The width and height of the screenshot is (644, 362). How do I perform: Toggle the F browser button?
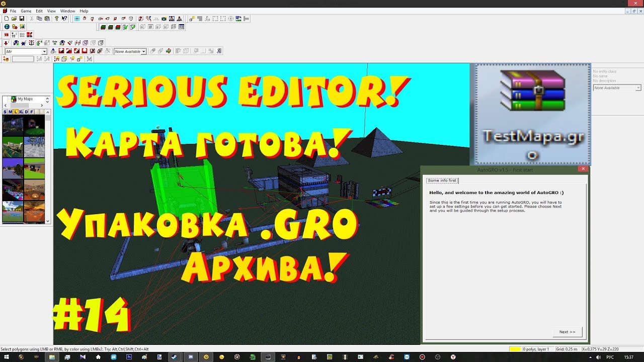pyautogui.click(x=32, y=112)
